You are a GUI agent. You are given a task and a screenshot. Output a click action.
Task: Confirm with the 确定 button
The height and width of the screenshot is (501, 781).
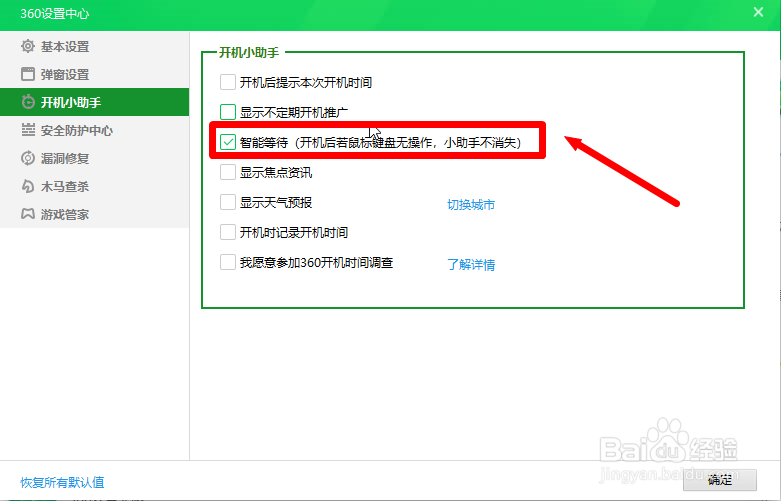pyautogui.click(x=720, y=480)
